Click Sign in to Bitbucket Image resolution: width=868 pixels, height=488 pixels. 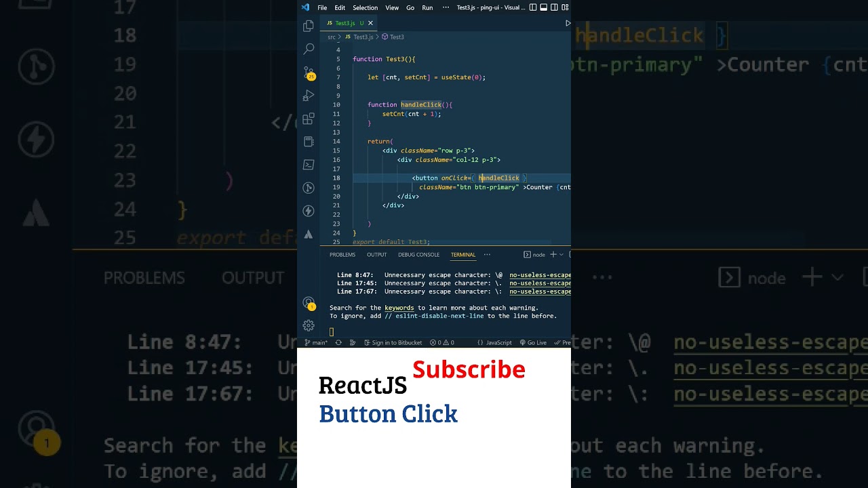click(x=393, y=343)
